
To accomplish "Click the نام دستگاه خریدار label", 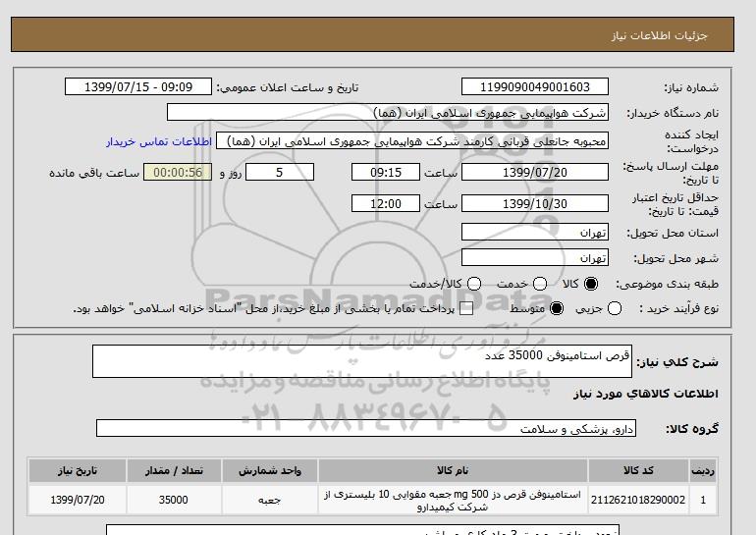I will coord(673,113).
